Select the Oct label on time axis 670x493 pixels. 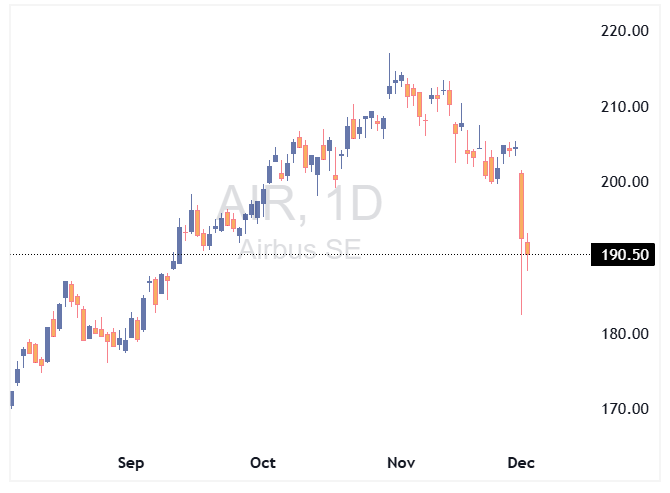pyautogui.click(x=263, y=463)
